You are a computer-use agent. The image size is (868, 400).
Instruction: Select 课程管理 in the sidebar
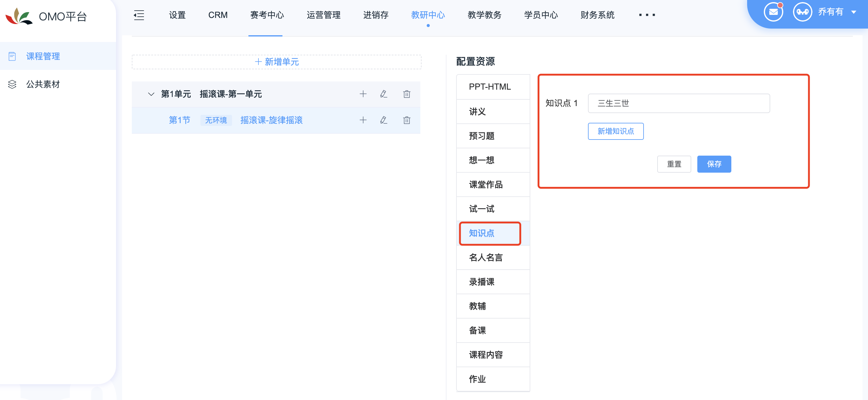(x=58, y=56)
